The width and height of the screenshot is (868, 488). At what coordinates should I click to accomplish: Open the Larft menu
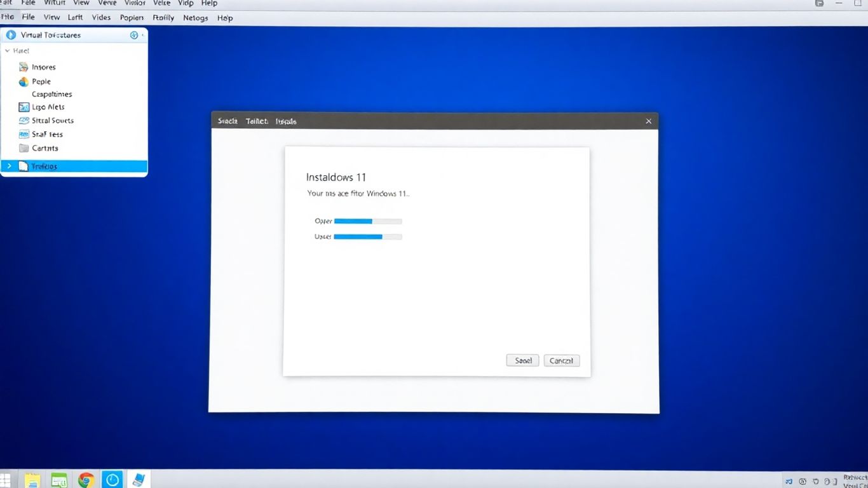coord(75,18)
